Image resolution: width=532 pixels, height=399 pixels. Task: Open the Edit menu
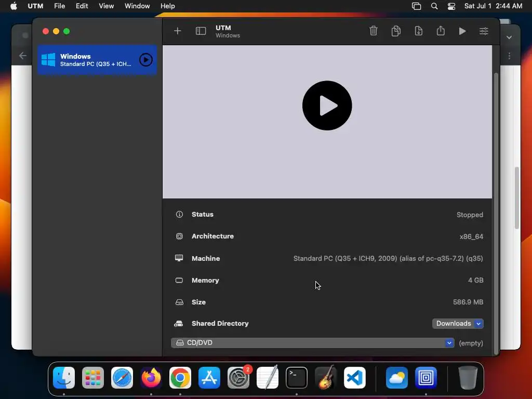[82, 6]
